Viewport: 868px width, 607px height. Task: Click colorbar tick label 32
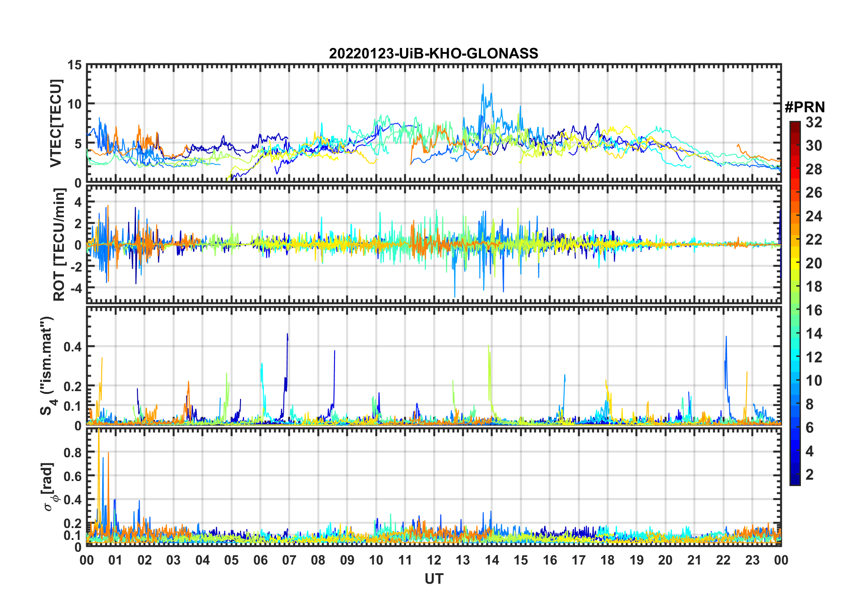(x=814, y=122)
